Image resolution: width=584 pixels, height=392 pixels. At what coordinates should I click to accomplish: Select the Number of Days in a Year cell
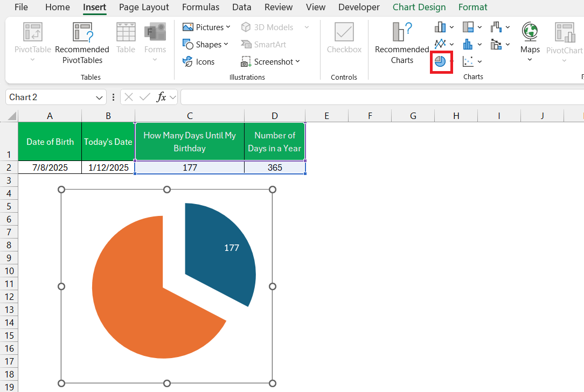(x=275, y=142)
